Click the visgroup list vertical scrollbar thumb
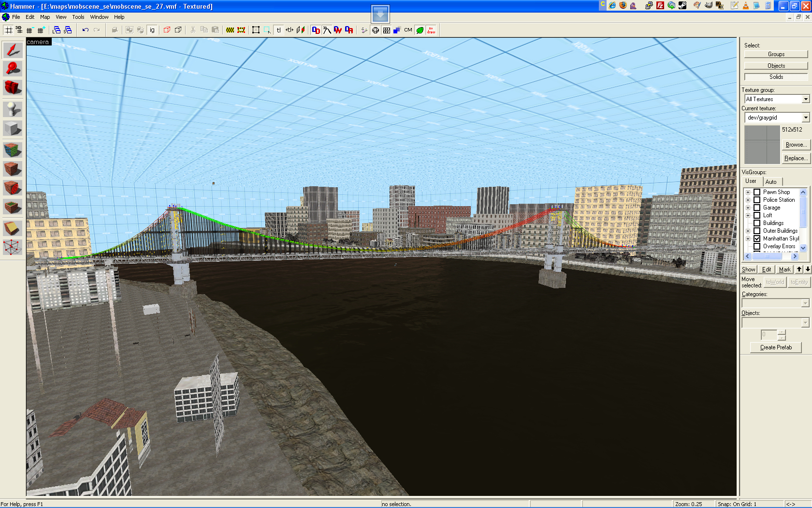This screenshot has height=508, width=812. point(803,212)
